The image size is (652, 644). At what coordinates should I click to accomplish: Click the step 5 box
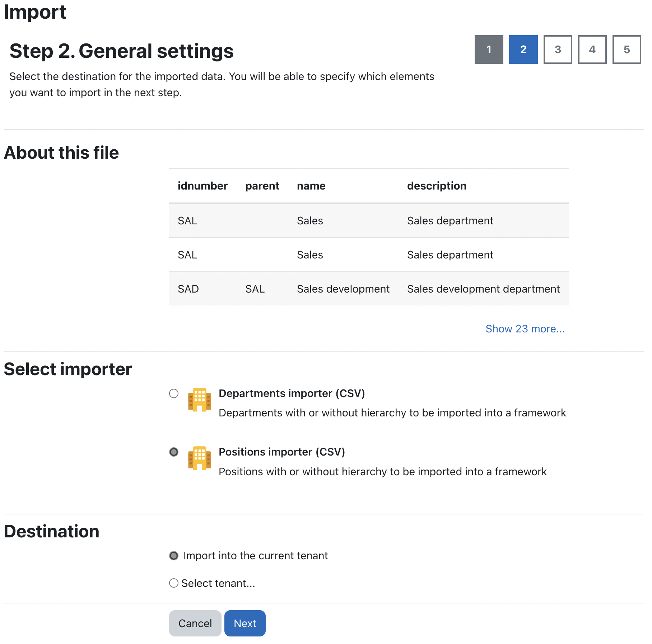627,50
